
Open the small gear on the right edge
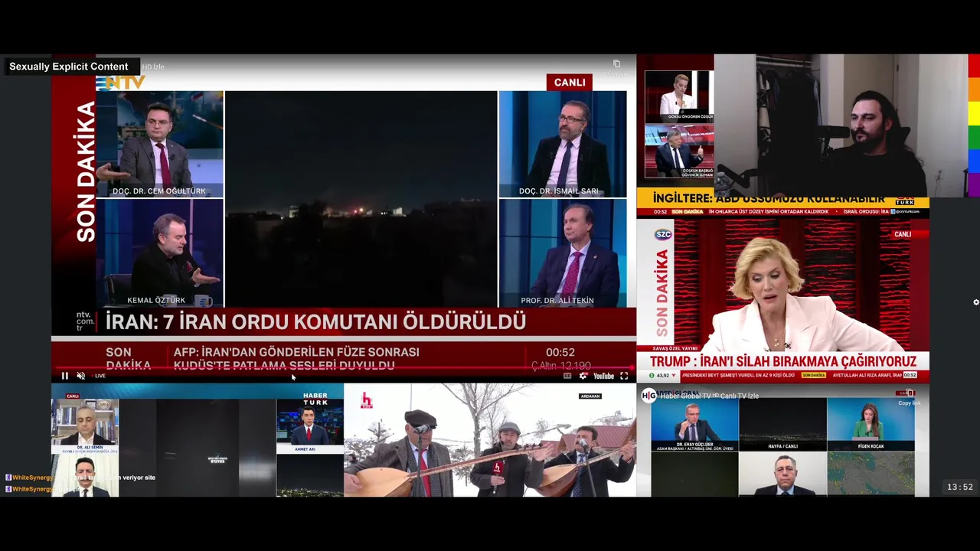(976, 302)
